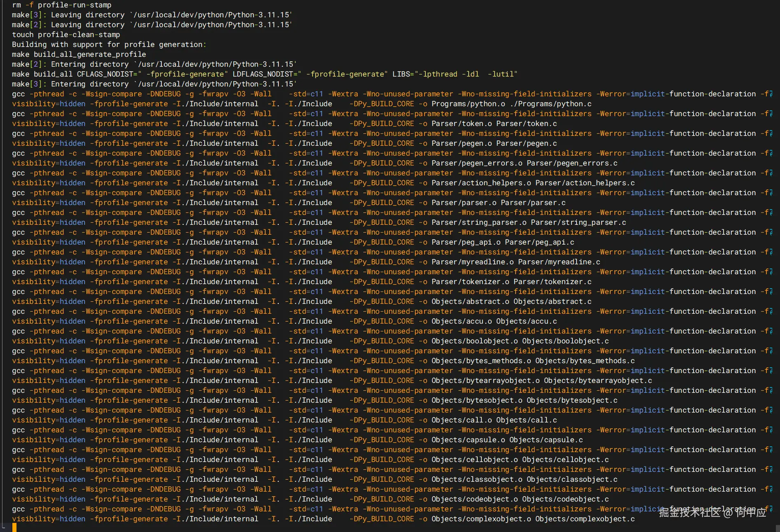Click the "Parser/token.o" output file name
This screenshot has height=532, width=780.
click(x=462, y=124)
